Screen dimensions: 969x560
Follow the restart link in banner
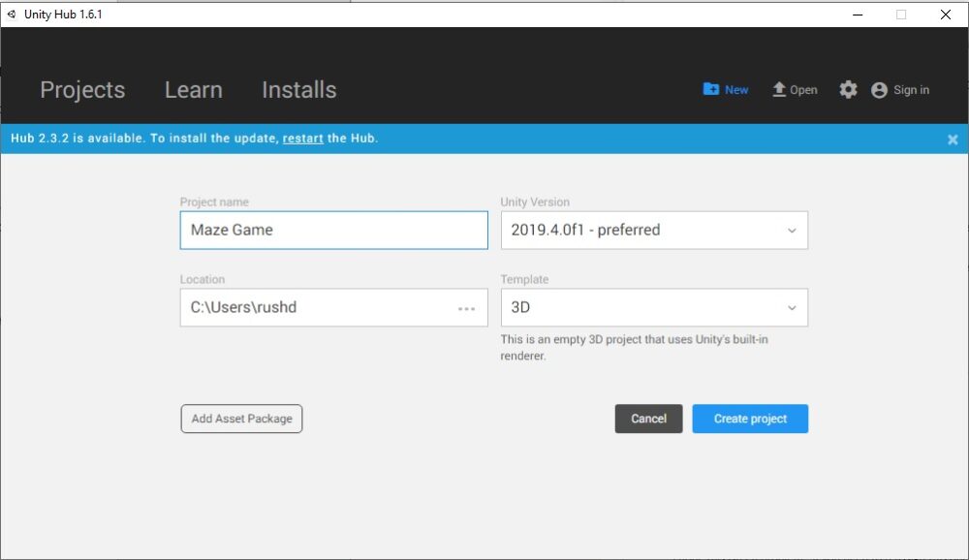click(x=302, y=139)
